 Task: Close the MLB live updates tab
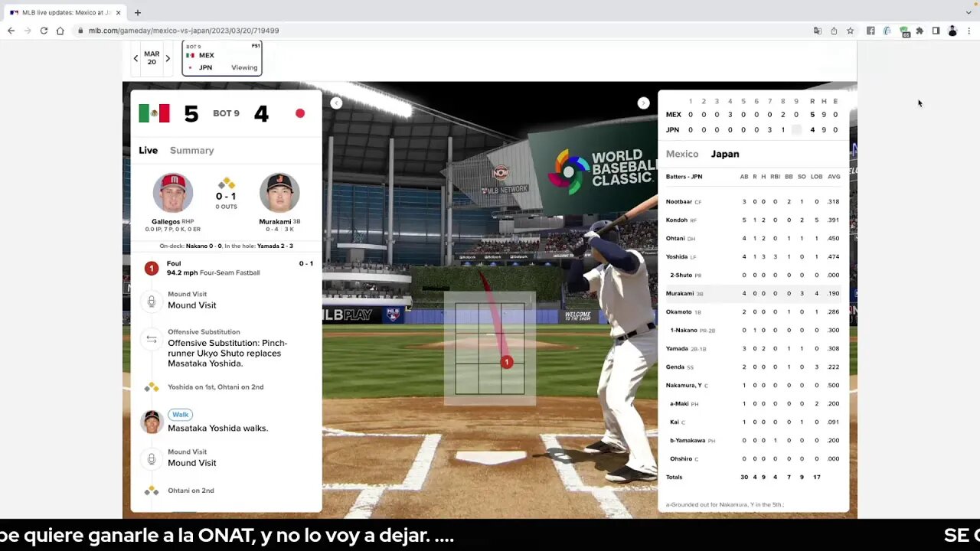point(119,13)
